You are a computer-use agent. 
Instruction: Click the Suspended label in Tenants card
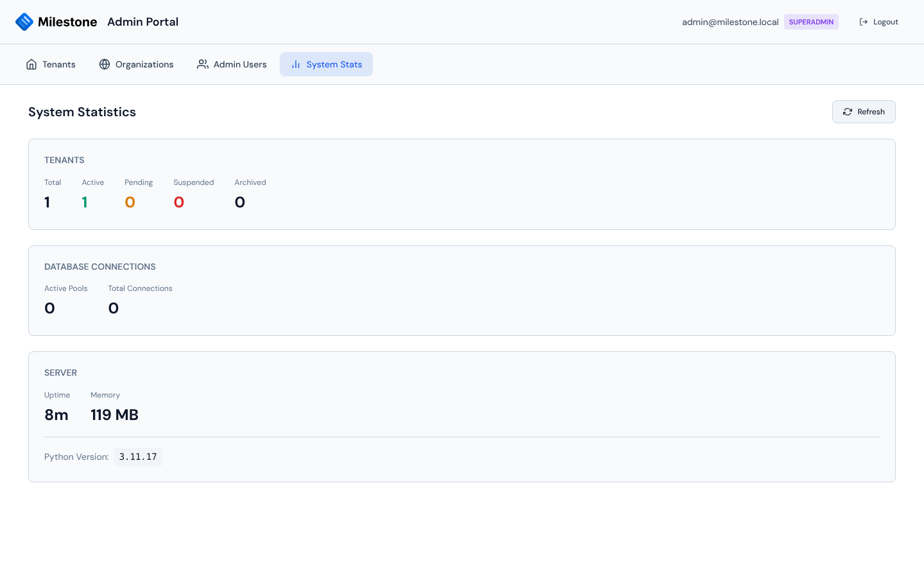tap(194, 182)
